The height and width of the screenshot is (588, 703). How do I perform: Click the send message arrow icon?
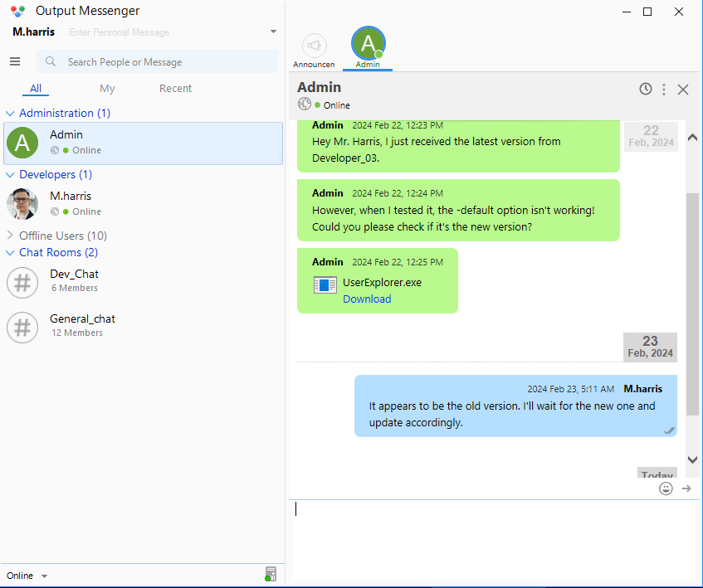pos(686,488)
